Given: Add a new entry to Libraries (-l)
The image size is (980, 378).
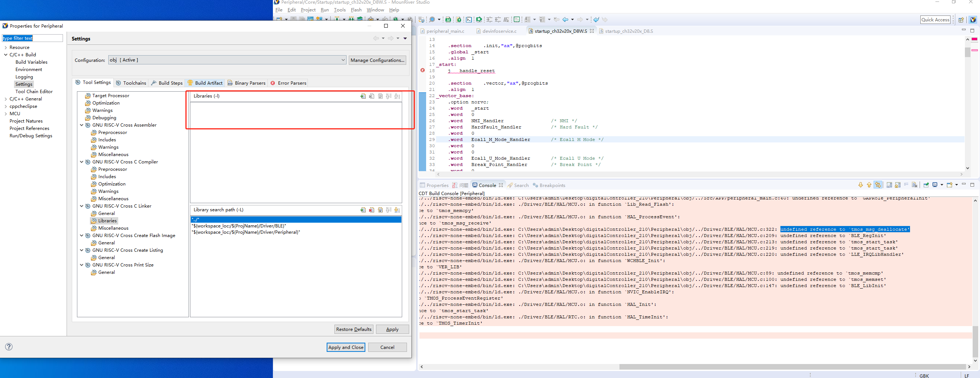Looking at the screenshot, I should tap(363, 96).
